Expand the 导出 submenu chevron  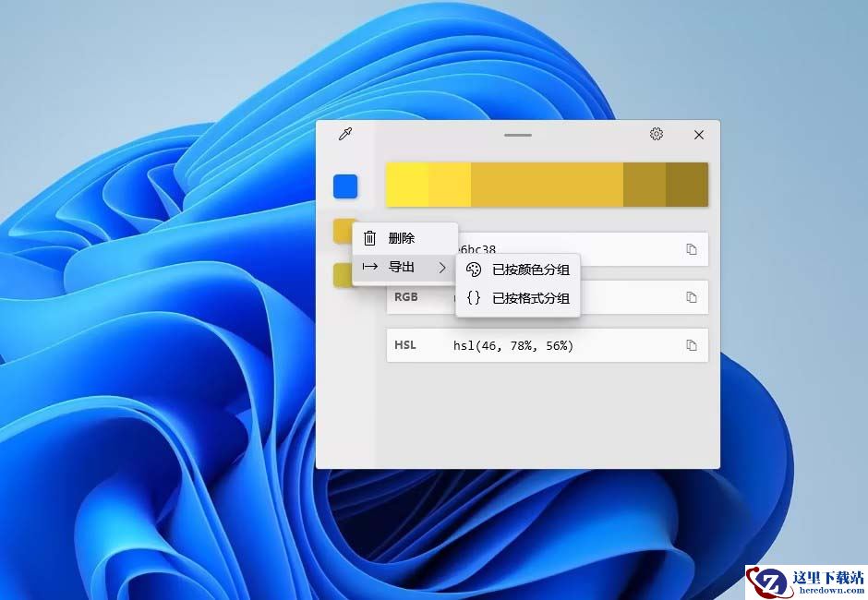pyautogui.click(x=441, y=268)
